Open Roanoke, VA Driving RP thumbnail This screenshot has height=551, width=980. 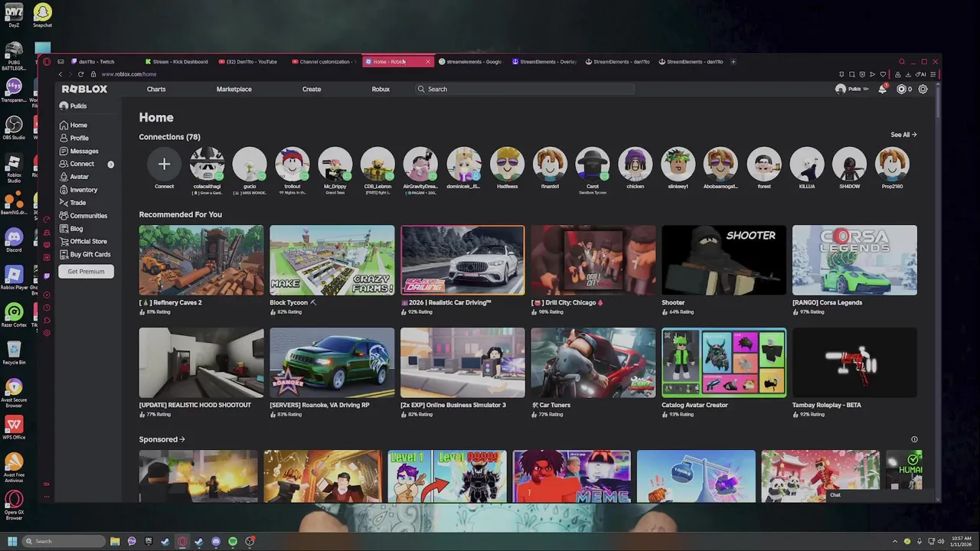point(332,363)
